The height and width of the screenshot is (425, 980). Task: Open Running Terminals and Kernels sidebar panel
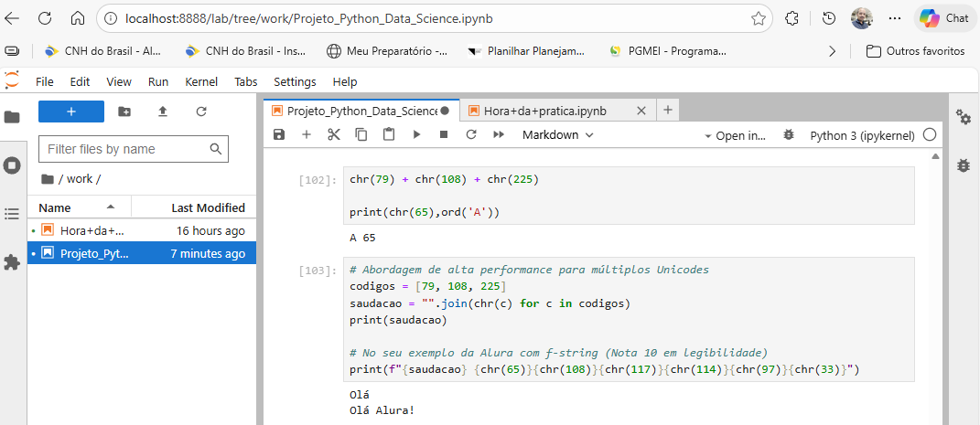(12, 165)
